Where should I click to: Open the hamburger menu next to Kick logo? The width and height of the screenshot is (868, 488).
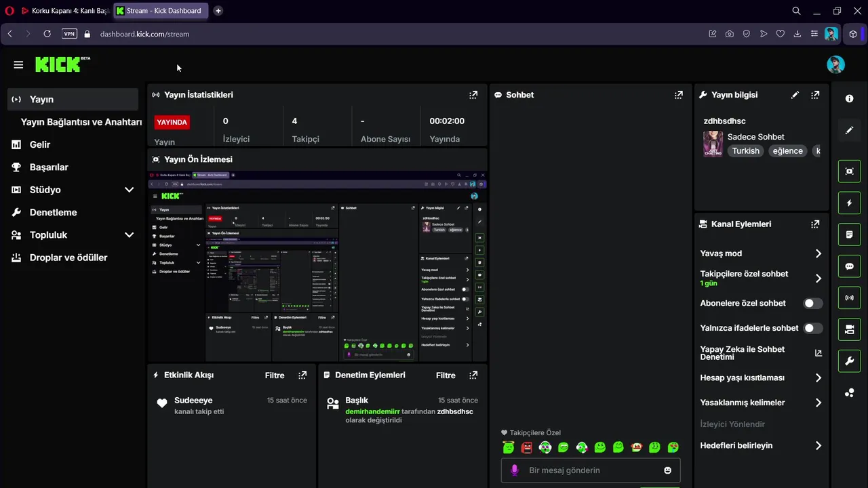18,64
